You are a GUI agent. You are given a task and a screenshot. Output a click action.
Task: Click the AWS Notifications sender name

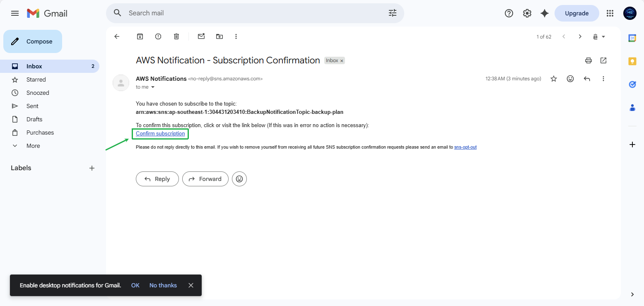[x=161, y=79]
